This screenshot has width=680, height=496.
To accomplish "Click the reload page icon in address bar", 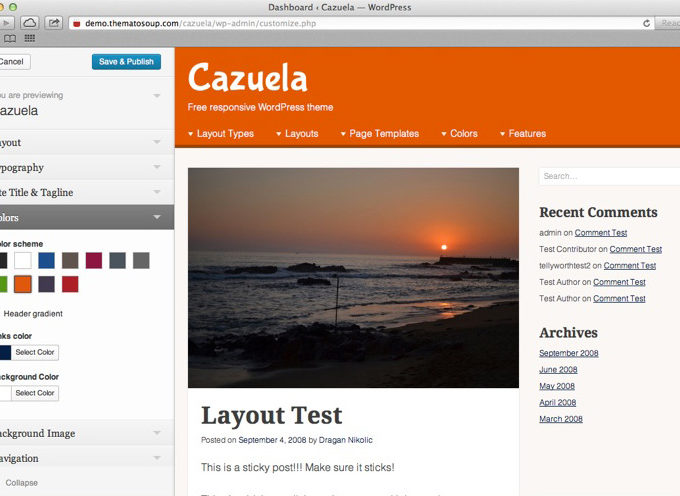I will coord(647,22).
